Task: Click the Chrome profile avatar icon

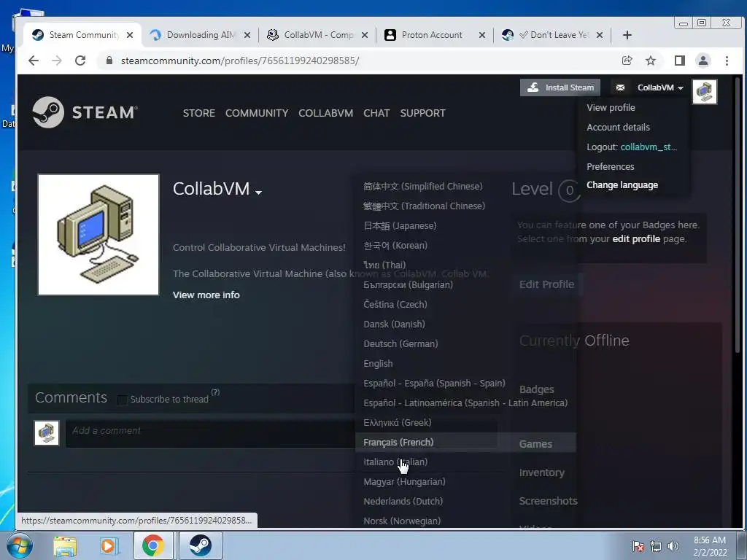Action: [703, 61]
